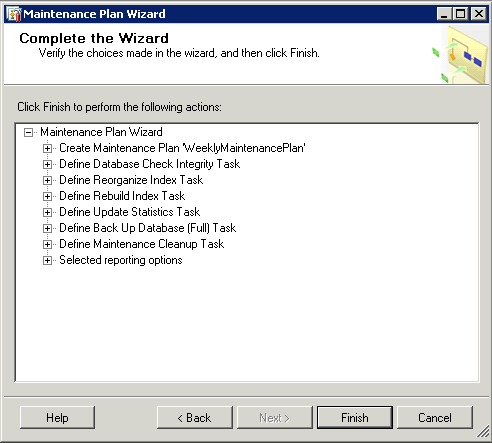Expand Define Update Statistics Task node
The height and width of the screenshot is (443, 492).
pos(47,212)
